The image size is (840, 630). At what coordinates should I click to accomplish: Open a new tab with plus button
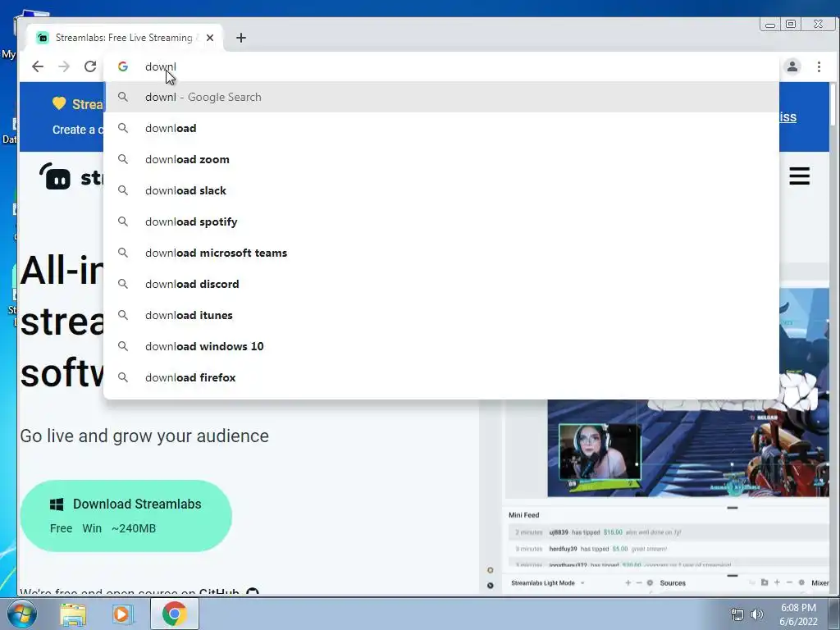[x=241, y=38]
